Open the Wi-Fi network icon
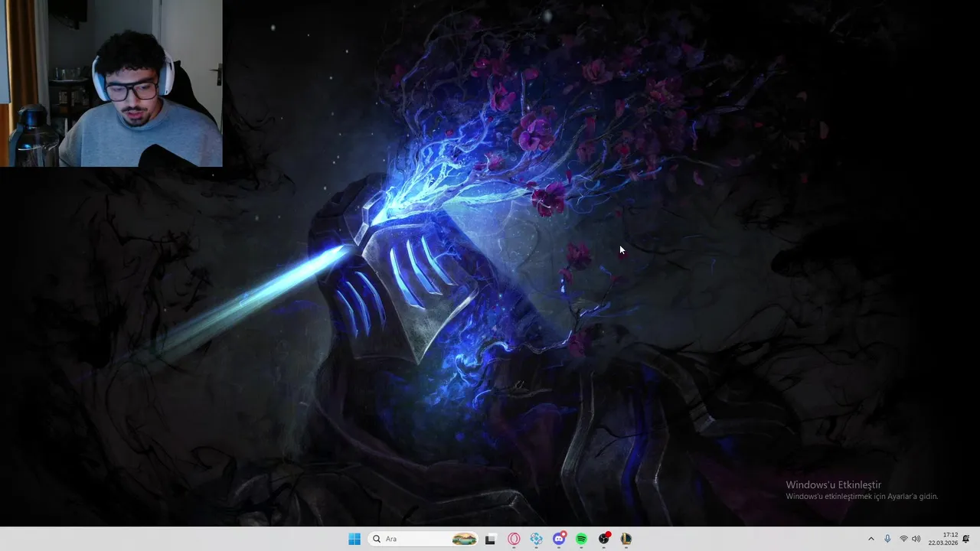980x551 pixels. point(903,539)
